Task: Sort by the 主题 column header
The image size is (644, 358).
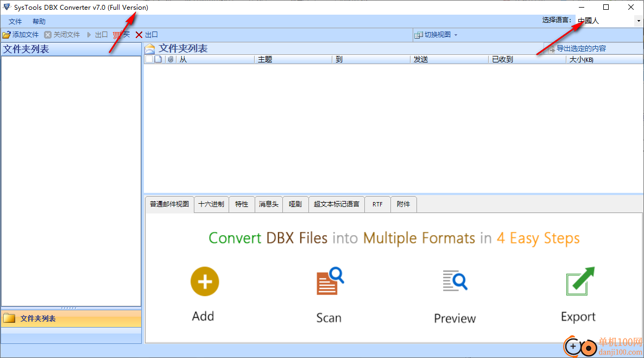Action: (293, 60)
